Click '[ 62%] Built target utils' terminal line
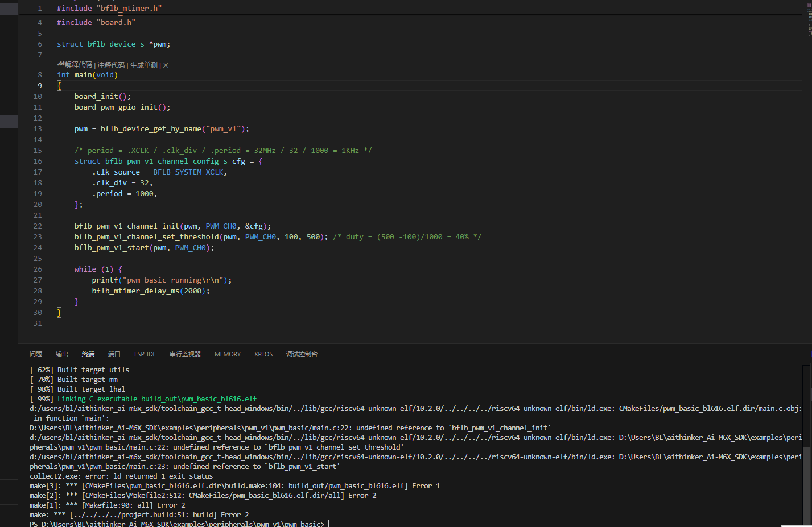The width and height of the screenshot is (812, 527). pos(80,370)
